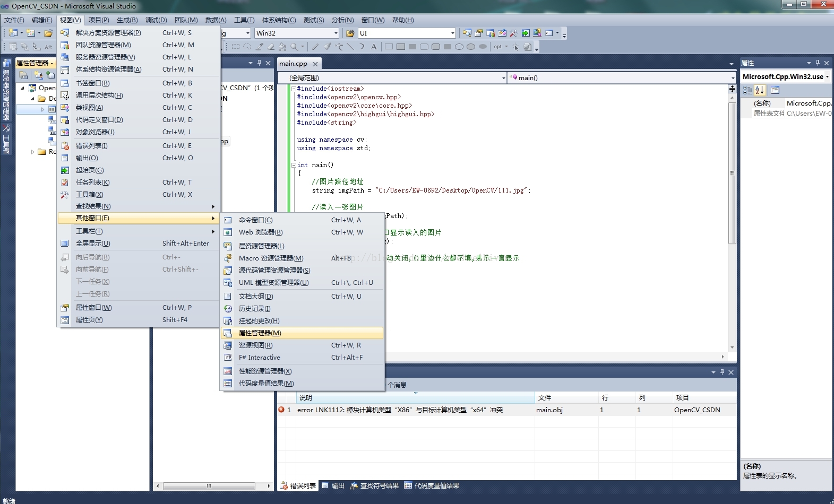
Task: Expand the 工具栏 submenu
Action: pos(139,231)
